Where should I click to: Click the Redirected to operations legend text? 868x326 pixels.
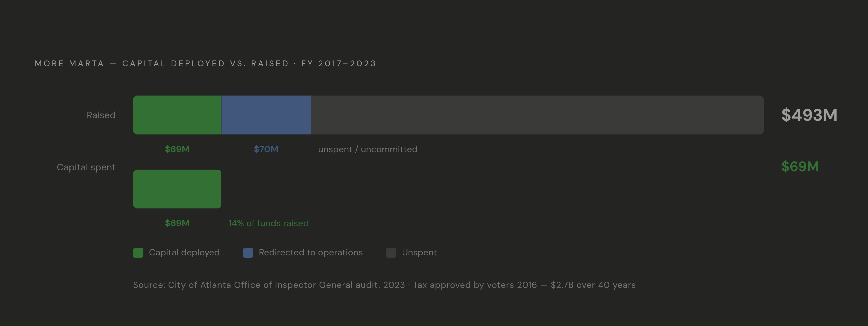coord(311,253)
